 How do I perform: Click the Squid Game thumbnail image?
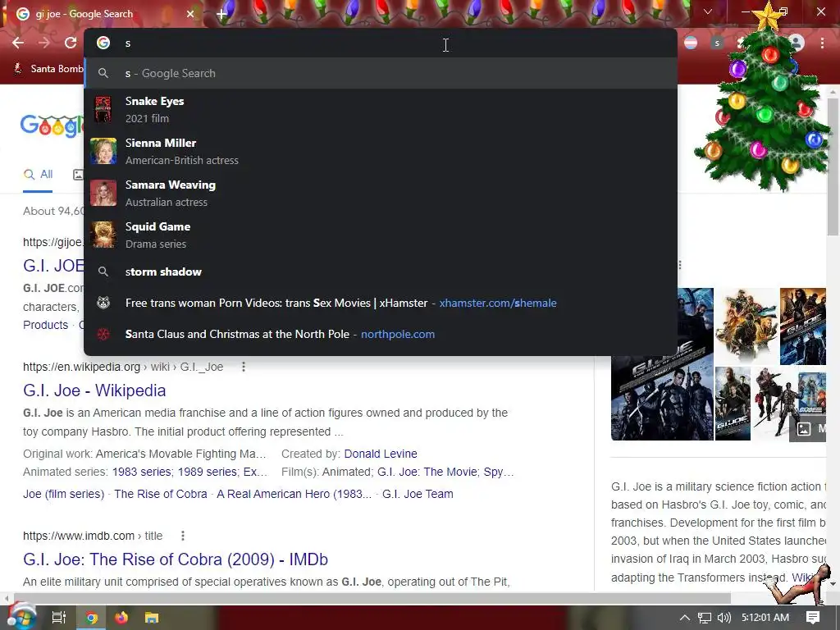pos(103,235)
